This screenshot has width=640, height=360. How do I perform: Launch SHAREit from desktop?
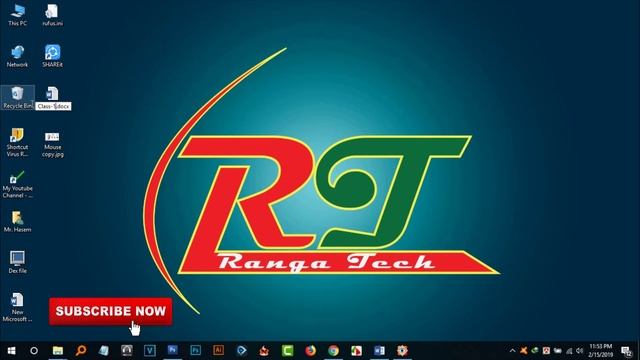click(x=52, y=56)
